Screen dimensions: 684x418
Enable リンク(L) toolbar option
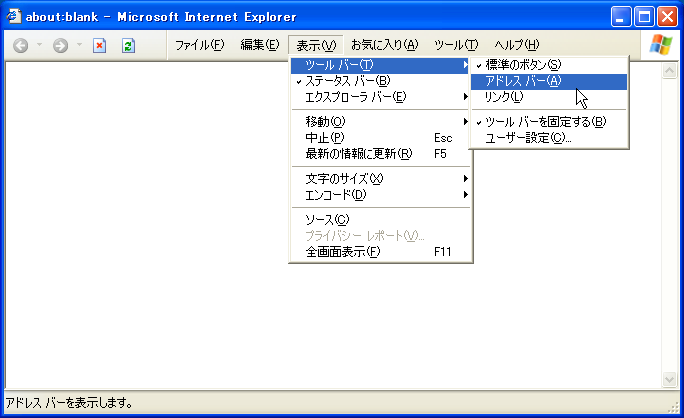[x=549, y=97]
